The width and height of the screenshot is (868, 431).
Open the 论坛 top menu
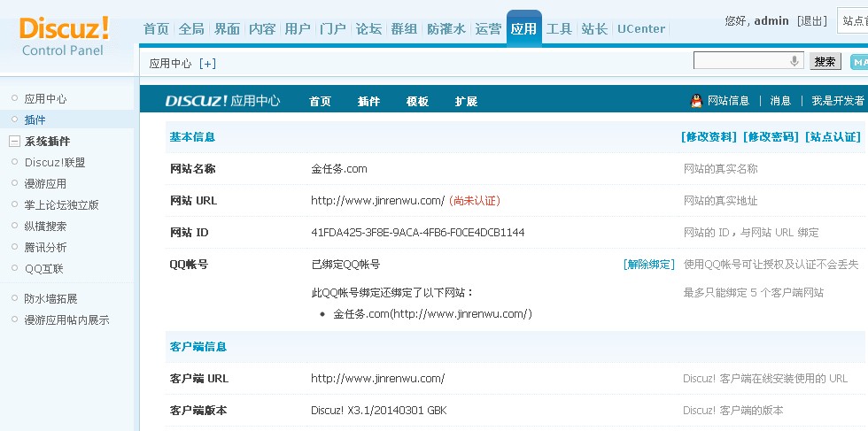coord(368,29)
